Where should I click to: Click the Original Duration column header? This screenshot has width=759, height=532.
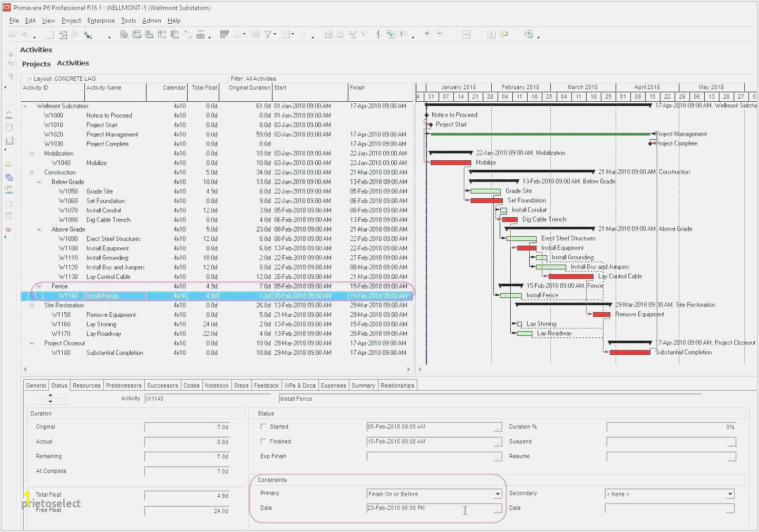(246, 92)
